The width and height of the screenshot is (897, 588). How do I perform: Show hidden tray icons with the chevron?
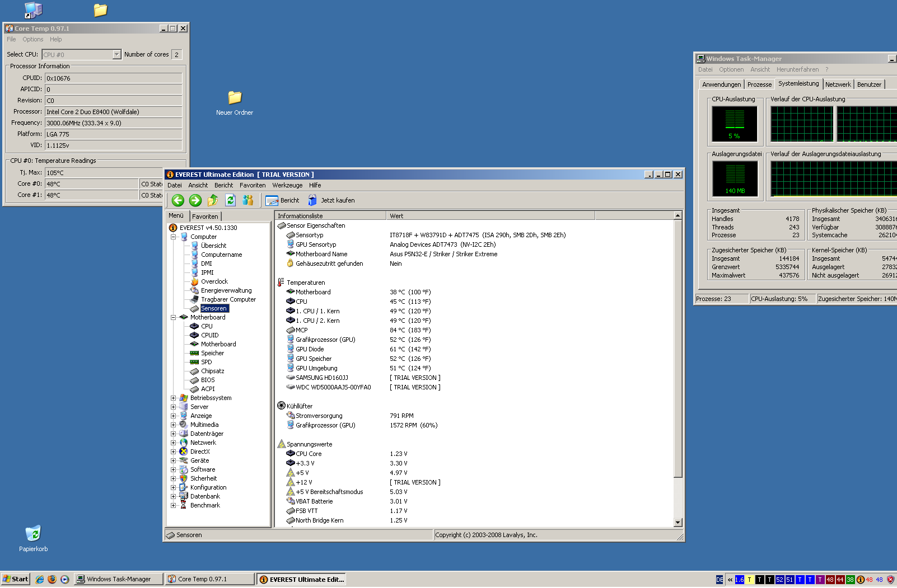(730, 580)
